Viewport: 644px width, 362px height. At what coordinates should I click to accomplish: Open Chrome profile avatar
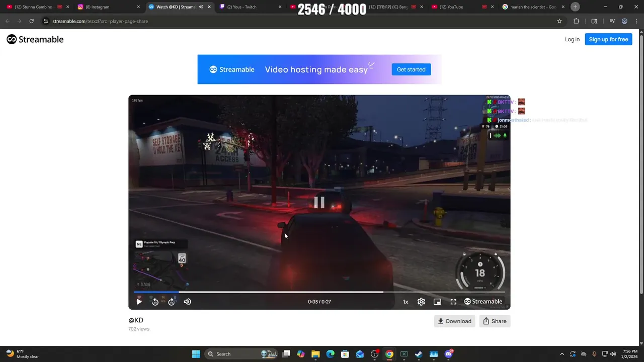click(x=624, y=21)
